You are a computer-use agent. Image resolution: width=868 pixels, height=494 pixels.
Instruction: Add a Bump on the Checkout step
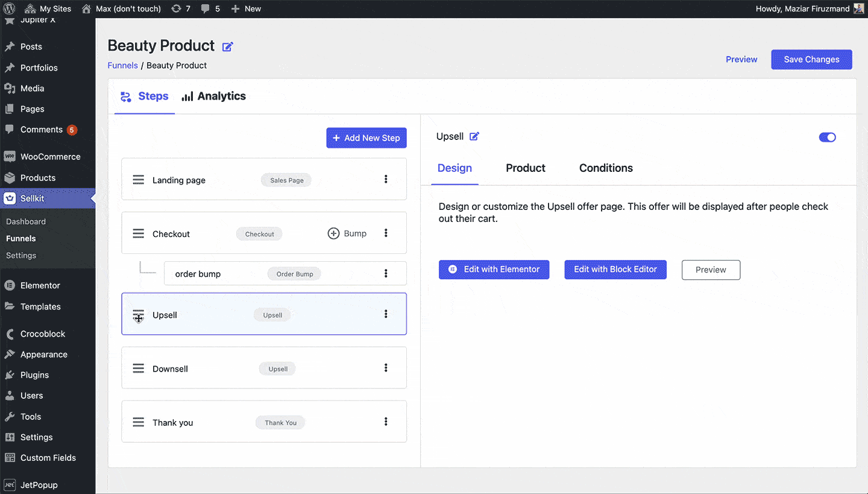pos(347,233)
